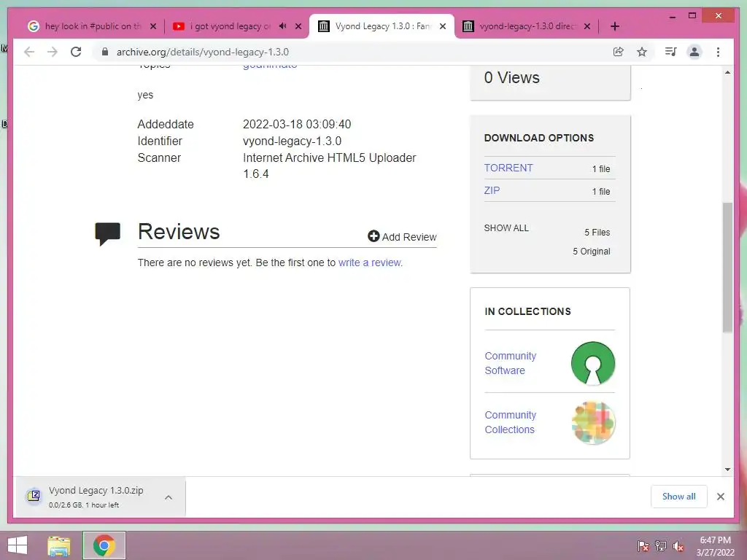Click the Reviews speech bubble icon
The height and width of the screenshot is (560, 747).
[108, 233]
